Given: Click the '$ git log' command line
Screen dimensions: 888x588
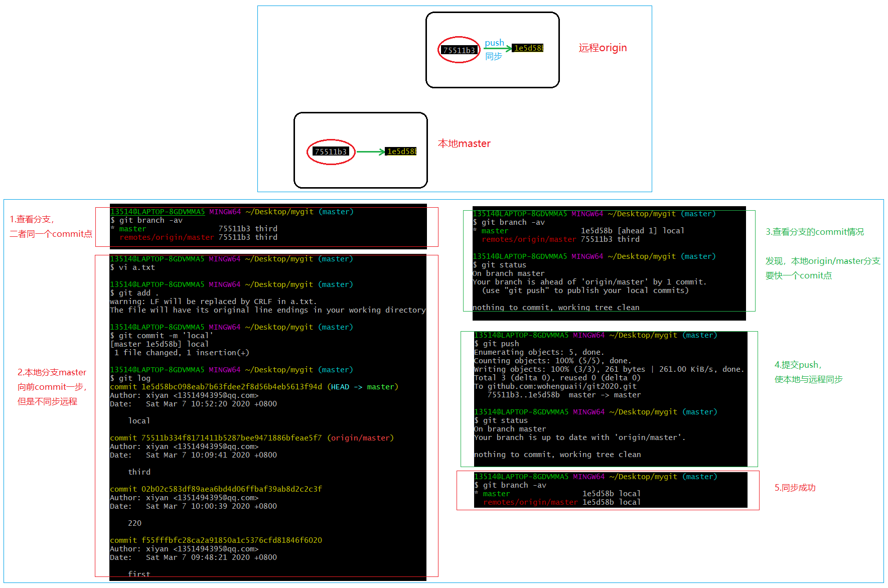Looking at the screenshot, I should click(x=130, y=378).
